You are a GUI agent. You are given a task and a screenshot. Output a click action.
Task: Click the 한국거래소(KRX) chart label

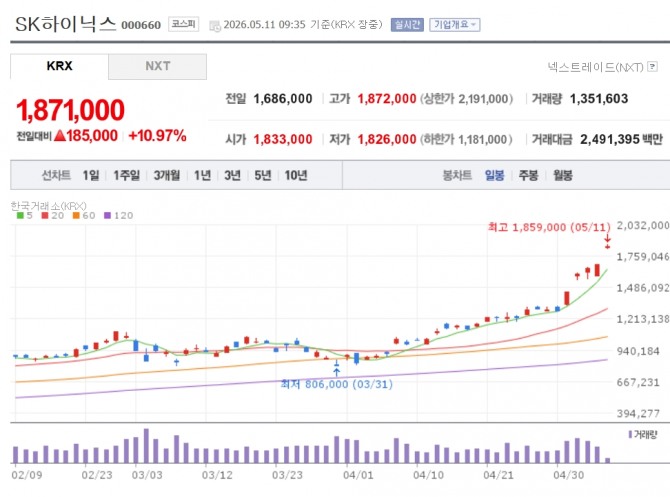pos(48,206)
